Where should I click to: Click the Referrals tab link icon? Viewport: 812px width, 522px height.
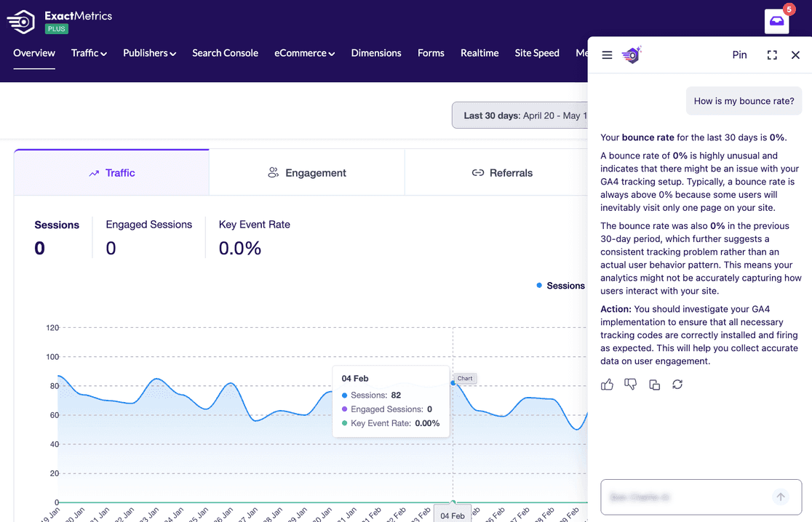point(477,173)
